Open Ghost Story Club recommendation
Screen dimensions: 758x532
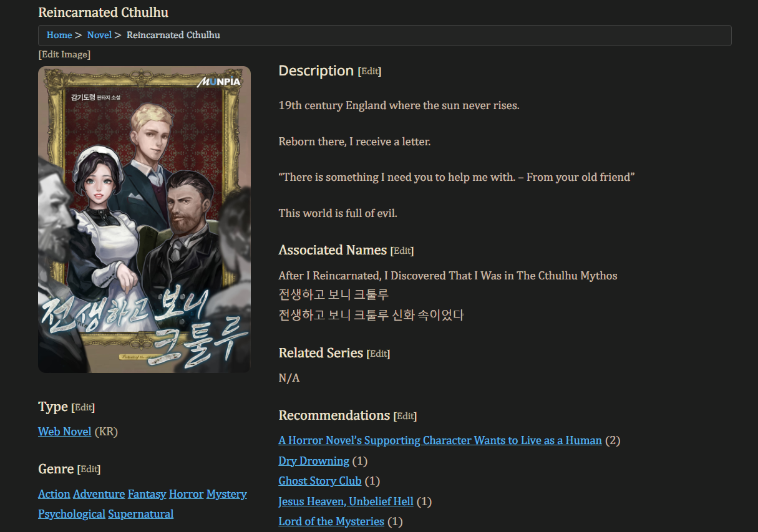320,481
